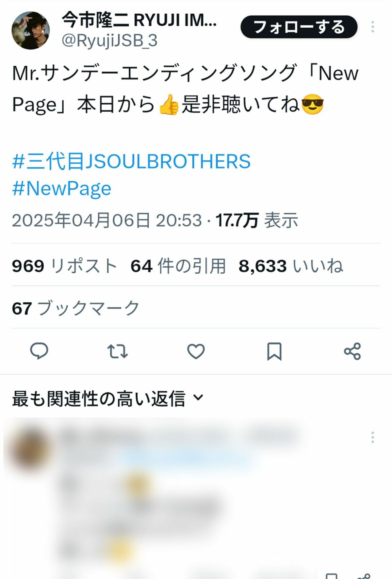392x579 pixels.
Task: Share the post via share icon
Action: (x=352, y=351)
